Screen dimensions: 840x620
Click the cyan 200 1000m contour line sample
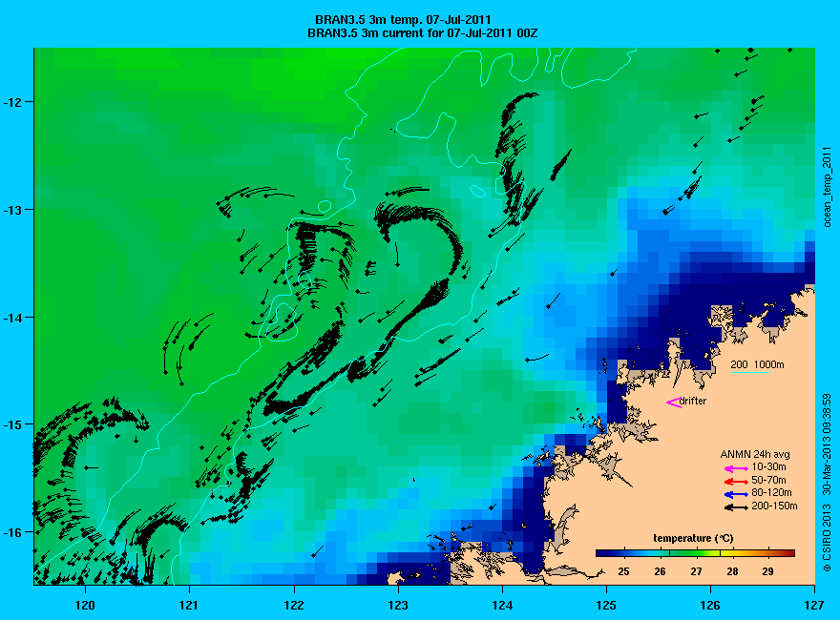(750, 372)
